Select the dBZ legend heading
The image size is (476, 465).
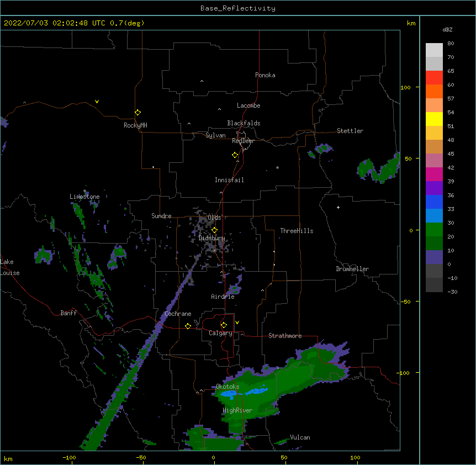[447, 29]
